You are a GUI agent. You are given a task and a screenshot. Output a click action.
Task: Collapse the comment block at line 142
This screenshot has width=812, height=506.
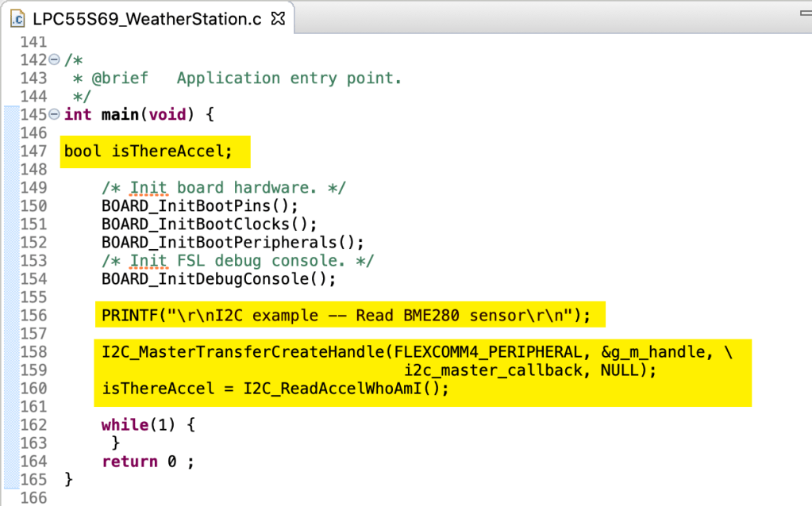tap(54, 60)
